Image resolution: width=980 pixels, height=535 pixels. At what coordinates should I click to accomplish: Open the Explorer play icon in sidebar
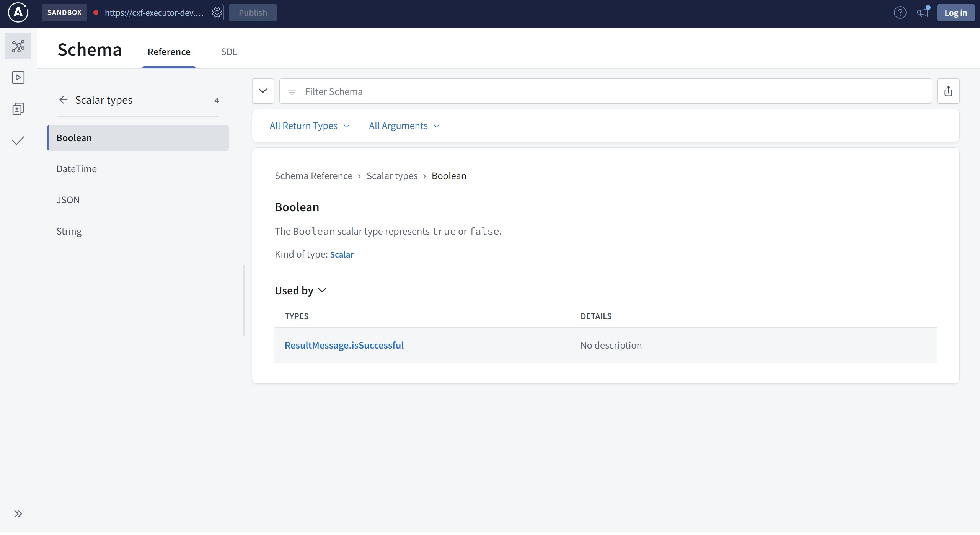click(18, 78)
